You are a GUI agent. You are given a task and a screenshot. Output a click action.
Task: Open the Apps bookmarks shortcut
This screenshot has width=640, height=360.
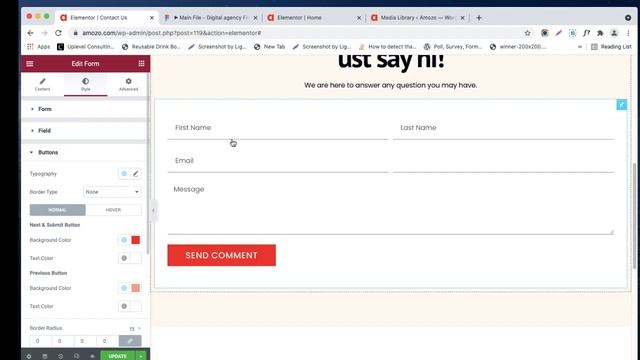click(38, 47)
